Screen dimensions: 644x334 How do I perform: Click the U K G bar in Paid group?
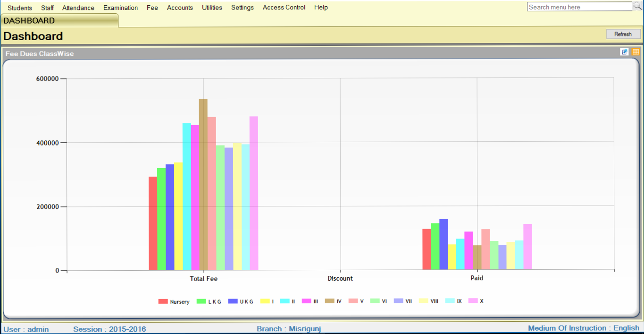click(x=443, y=244)
